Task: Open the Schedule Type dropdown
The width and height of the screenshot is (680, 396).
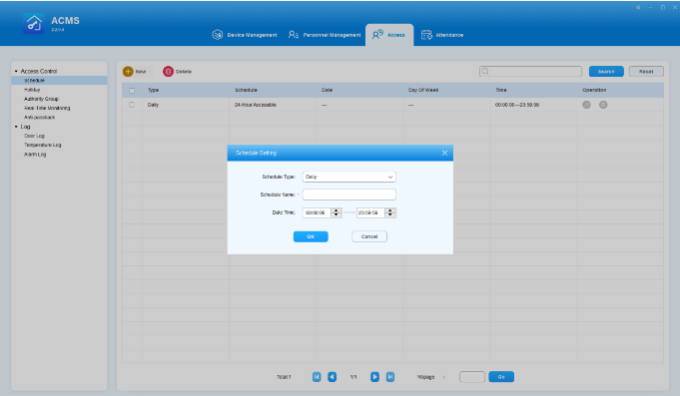Action: (349, 177)
